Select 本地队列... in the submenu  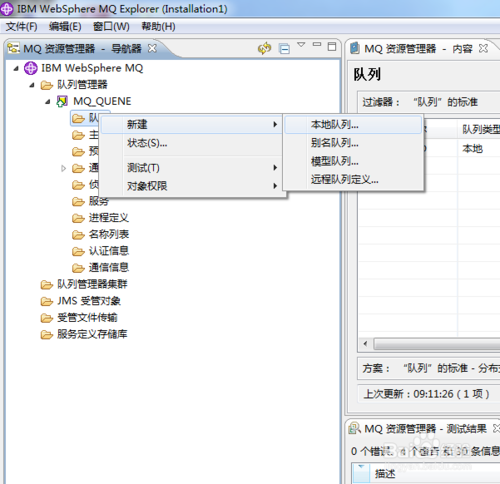(354, 125)
